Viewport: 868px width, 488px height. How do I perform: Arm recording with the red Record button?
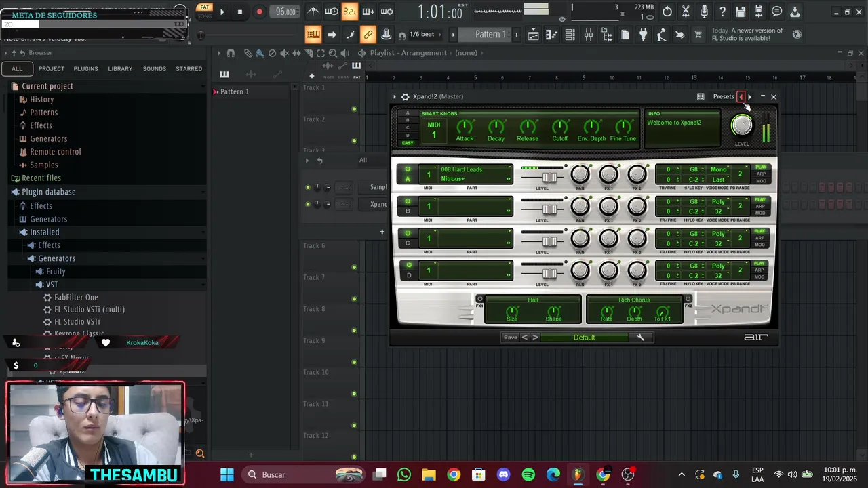(x=259, y=12)
